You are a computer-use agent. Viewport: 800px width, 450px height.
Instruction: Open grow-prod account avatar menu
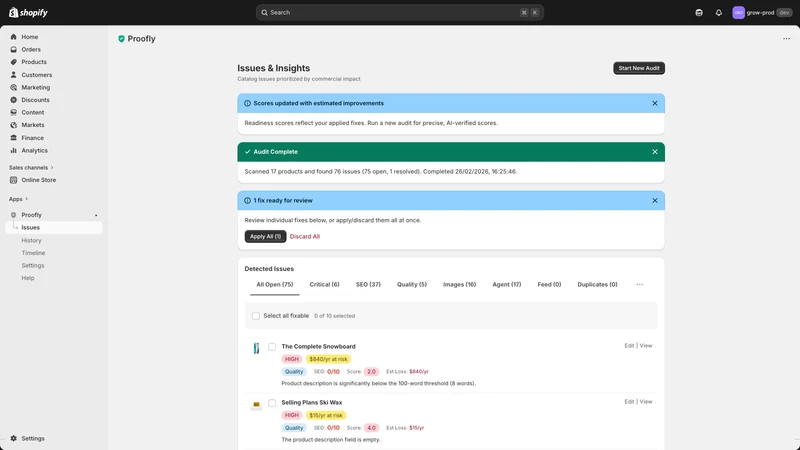pyautogui.click(x=738, y=12)
